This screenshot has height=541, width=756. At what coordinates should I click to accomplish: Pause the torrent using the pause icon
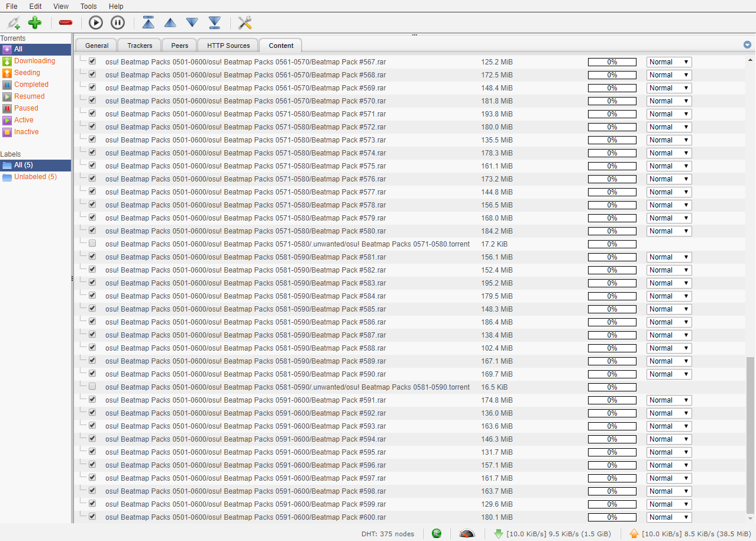click(118, 23)
